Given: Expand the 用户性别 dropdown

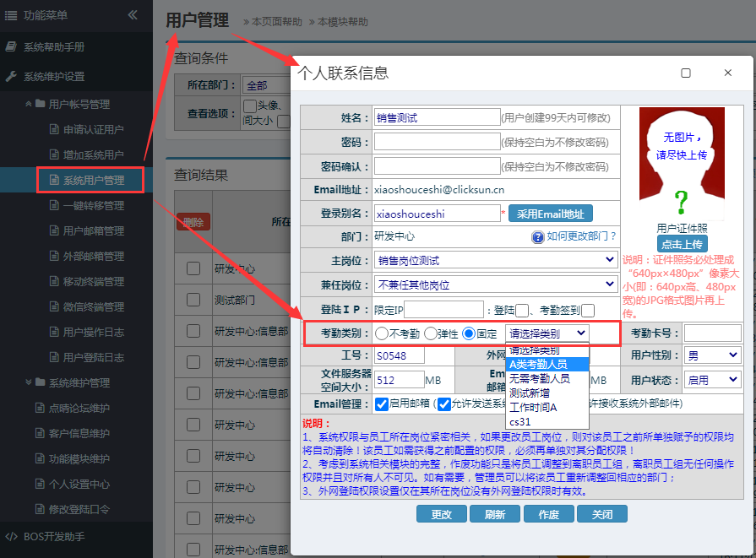Looking at the screenshot, I should tap(712, 355).
